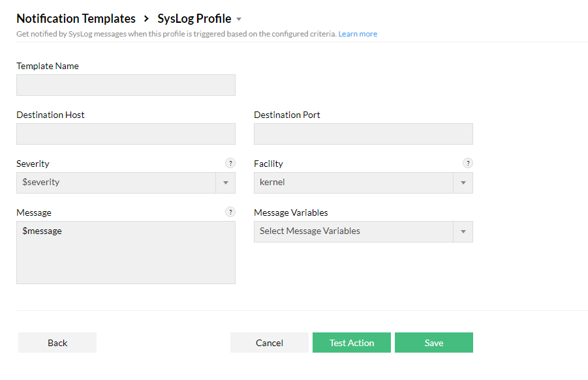Go Back to the previous page
This screenshot has height=380, width=588.
coord(57,342)
